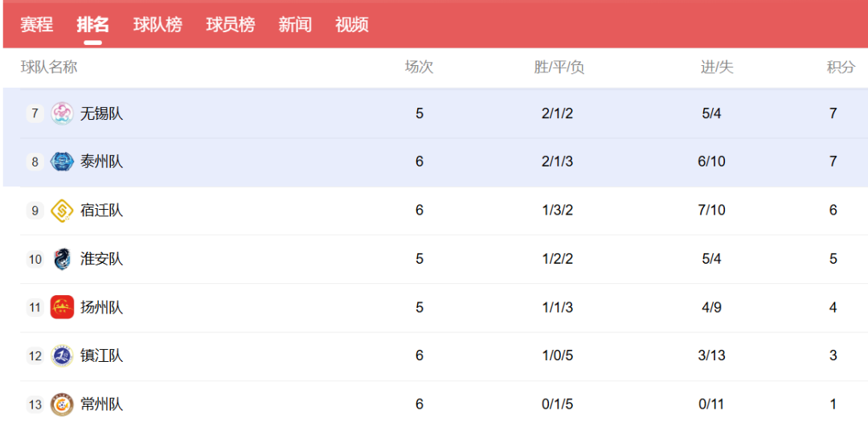Click 常州队 goals 0/11
The height and width of the screenshot is (427, 868).
[x=711, y=404]
